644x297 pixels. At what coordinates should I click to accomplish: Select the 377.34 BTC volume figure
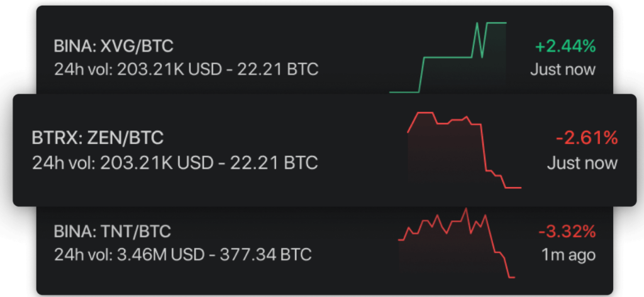[265, 255]
